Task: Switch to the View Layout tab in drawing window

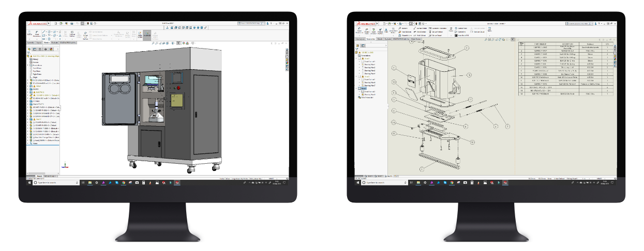Action: tap(361, 39)
